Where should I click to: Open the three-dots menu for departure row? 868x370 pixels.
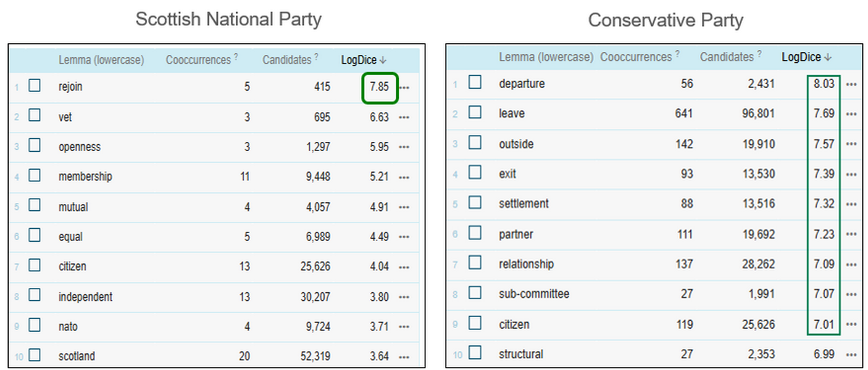click(851, 84)
